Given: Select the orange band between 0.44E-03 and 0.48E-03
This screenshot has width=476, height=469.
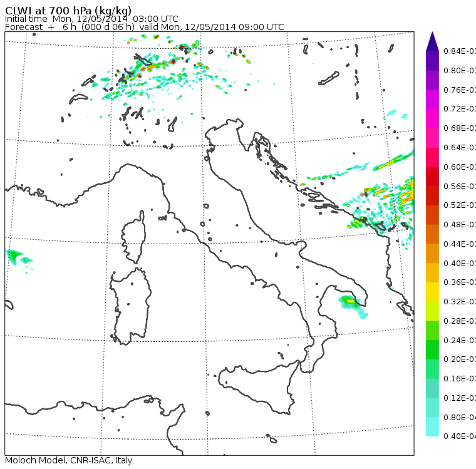Looking at the screenshot, I should tap(432, 234).
